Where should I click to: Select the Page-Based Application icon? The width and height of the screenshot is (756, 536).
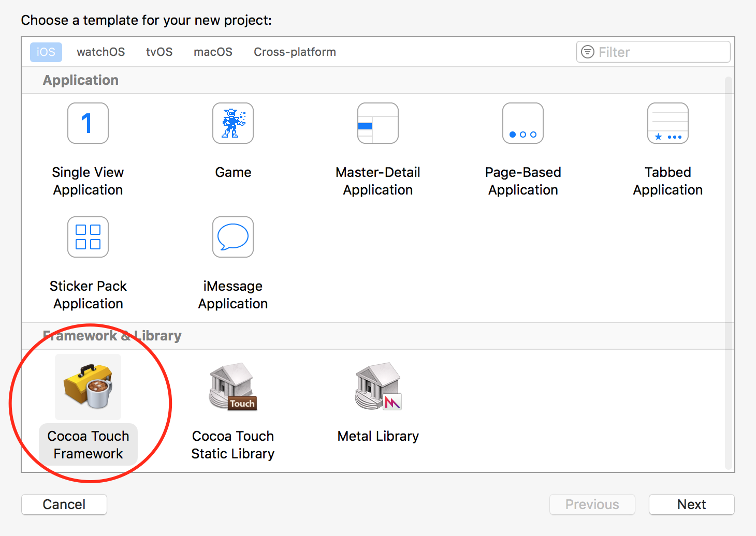pyautogui.click(x=523, y=123)
